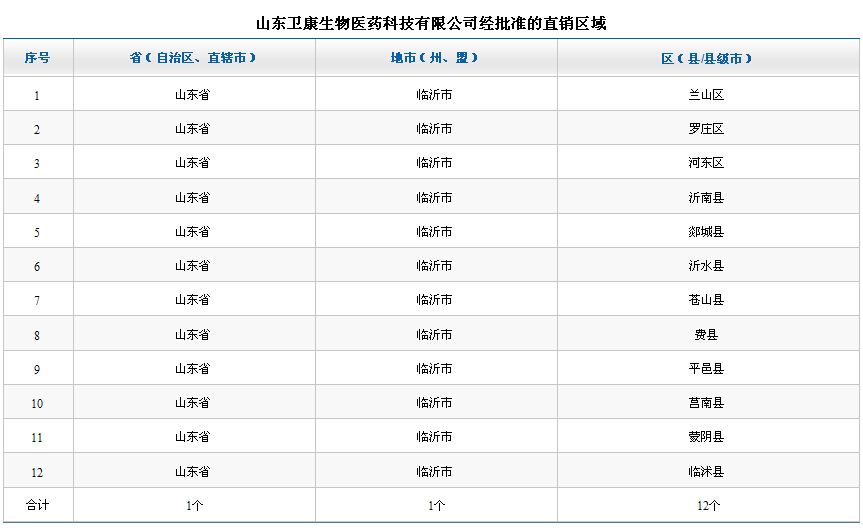
Task: Select the 河东区 cell
Action: pos(706,163)
